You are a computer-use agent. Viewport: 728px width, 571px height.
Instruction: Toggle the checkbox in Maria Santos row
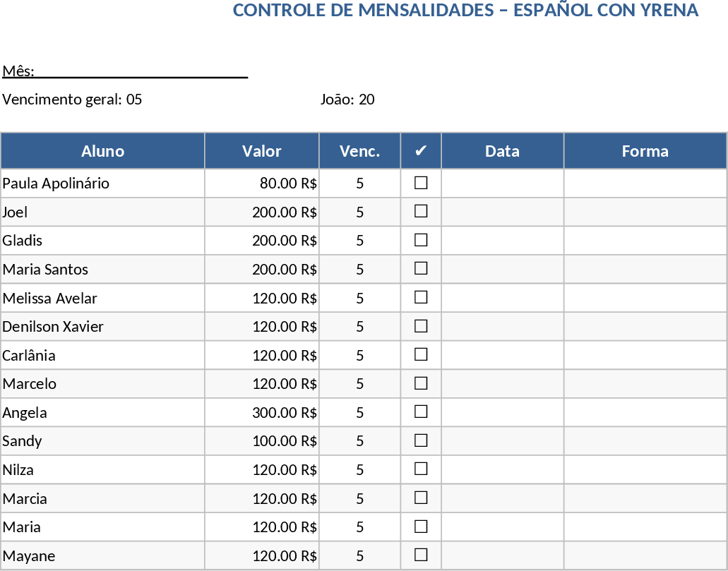click(421, 268)
